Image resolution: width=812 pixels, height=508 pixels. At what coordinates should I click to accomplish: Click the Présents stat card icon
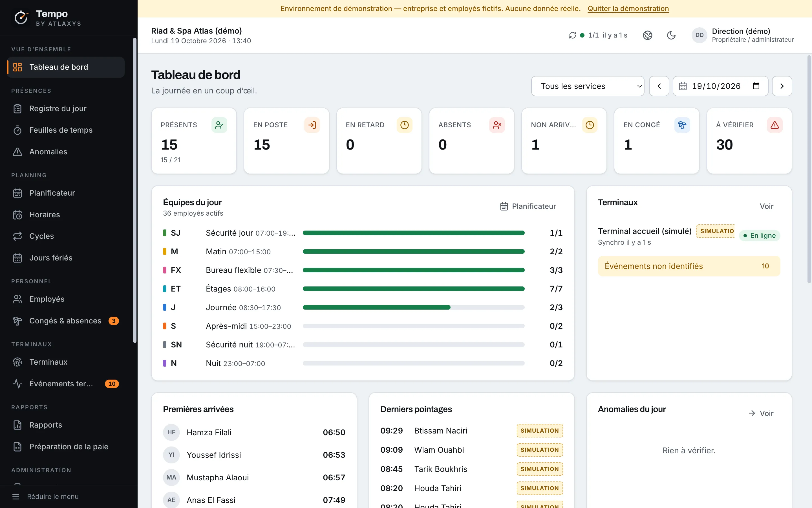tap(219, 125)
